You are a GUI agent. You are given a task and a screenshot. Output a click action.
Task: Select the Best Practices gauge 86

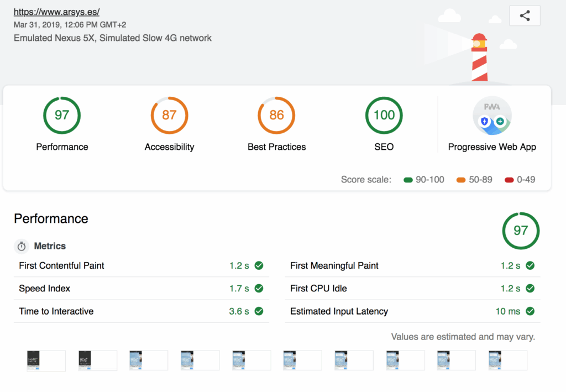coord(276,115)
